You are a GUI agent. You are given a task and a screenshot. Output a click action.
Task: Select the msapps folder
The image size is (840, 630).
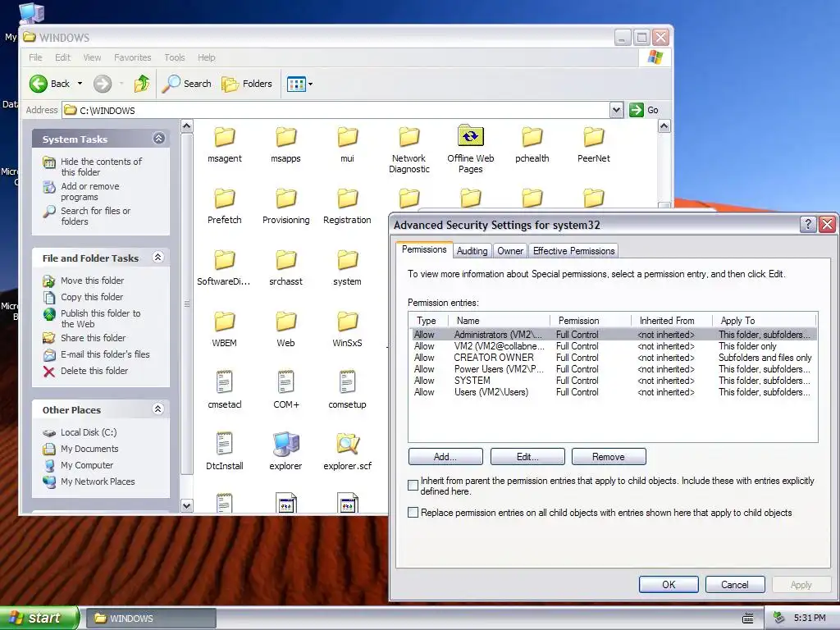tap(285, 144)
